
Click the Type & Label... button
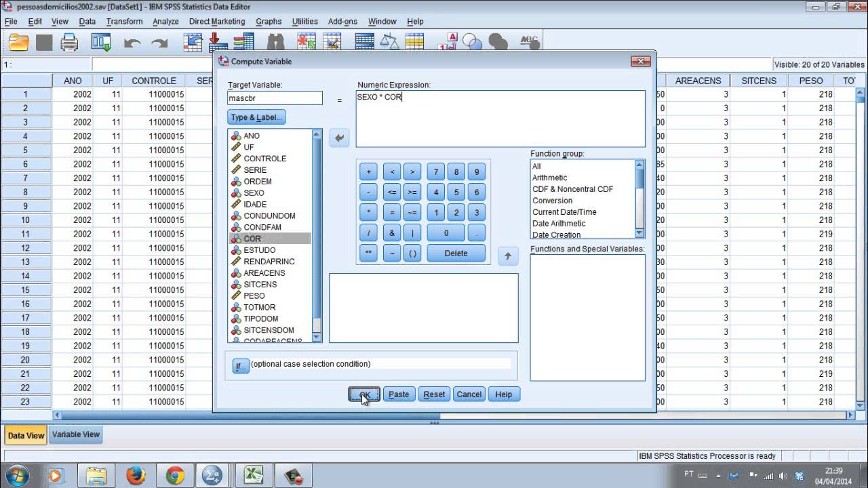click(256, 117)
